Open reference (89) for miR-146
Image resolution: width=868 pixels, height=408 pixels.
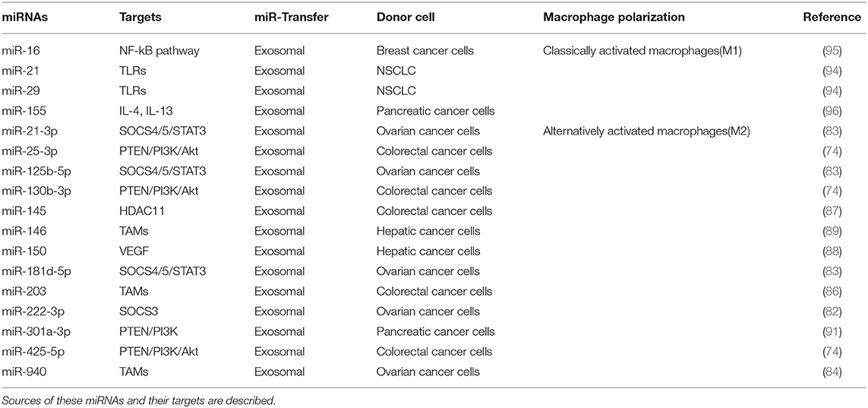pyautogui.click(x=832, y=232)
